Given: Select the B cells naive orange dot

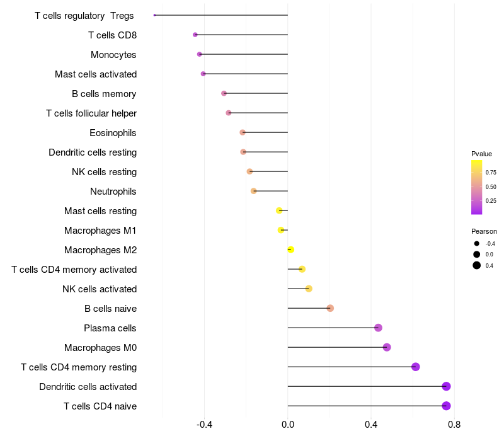Looking at the screenshot, I should point(330,308).
